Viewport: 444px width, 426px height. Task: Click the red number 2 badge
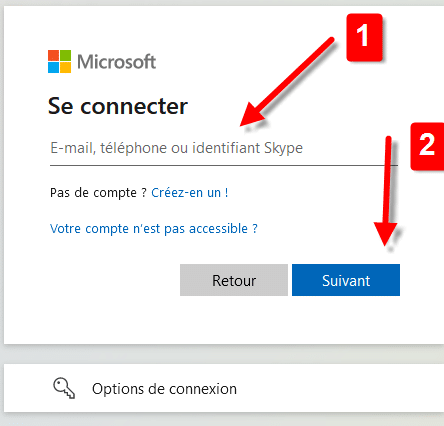(x=427, y=146)
